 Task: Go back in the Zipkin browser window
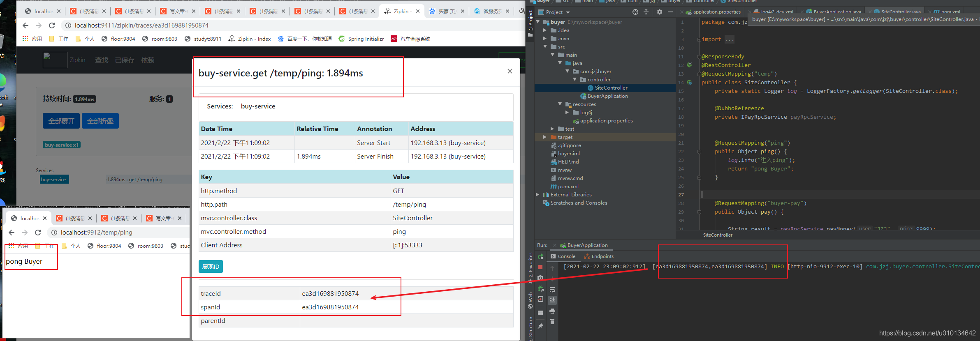tap(25, 25)
